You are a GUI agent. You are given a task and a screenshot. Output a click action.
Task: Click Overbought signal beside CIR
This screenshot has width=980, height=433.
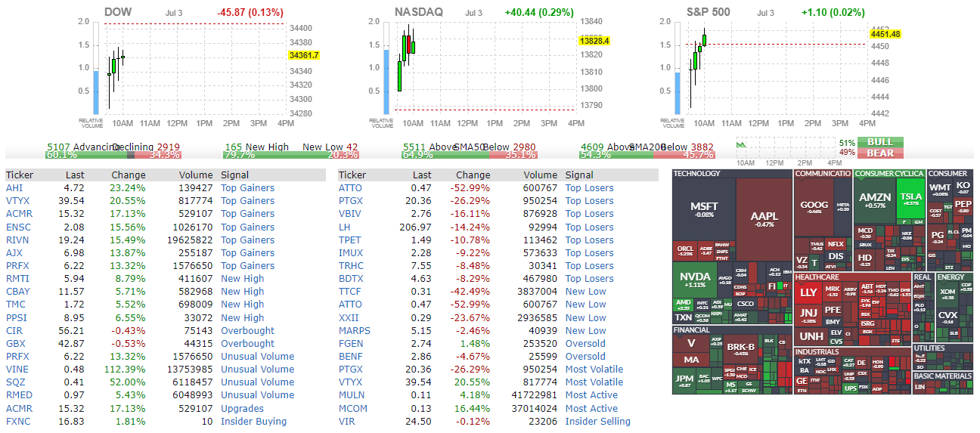pyautogui.click(x=247, y=330)
